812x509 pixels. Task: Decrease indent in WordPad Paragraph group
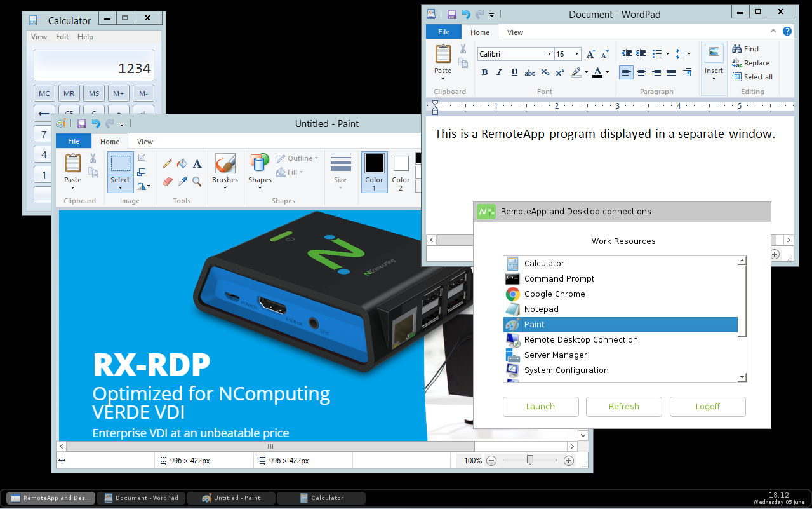627,54
